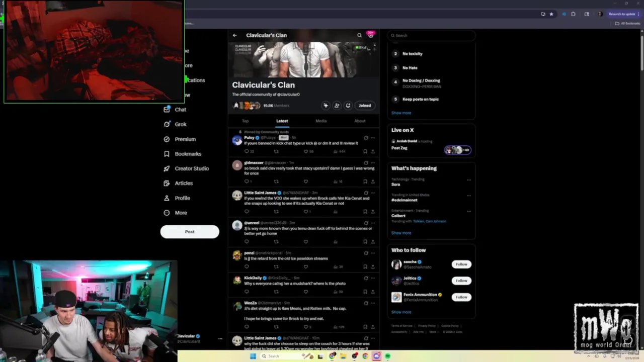The width and height of the screenshot is (644, 362).
Task: Like Pulcy's pinned post
Action: (305, 151)
